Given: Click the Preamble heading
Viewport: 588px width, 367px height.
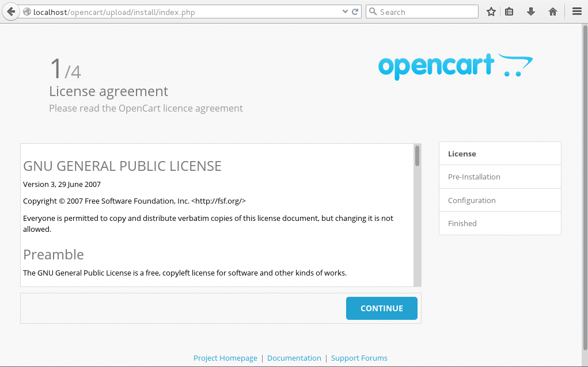Looking at the screenshot, I should coord(53,255).
